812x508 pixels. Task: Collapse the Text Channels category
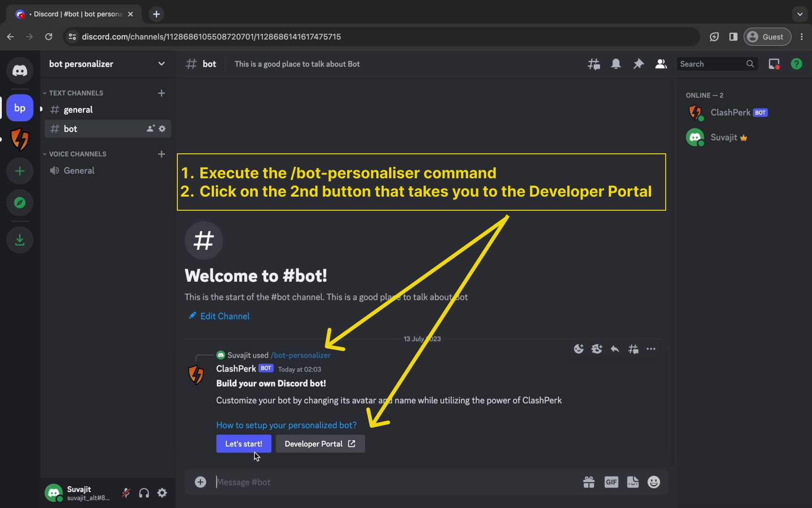pos(76,93)
